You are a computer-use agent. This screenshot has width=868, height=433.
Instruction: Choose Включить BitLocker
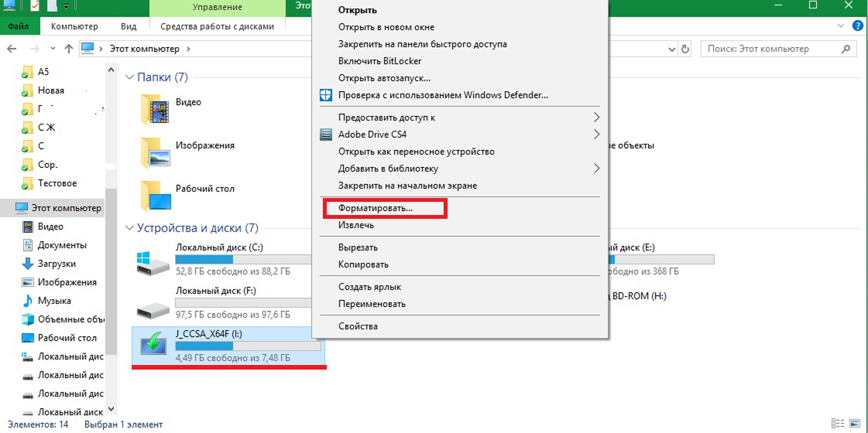(x=380, y=61)
